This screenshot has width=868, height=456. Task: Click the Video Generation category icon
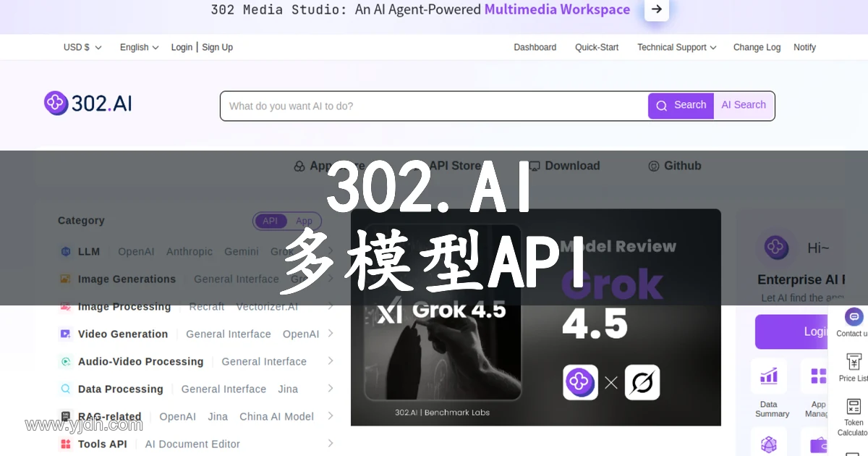point(66,334)
